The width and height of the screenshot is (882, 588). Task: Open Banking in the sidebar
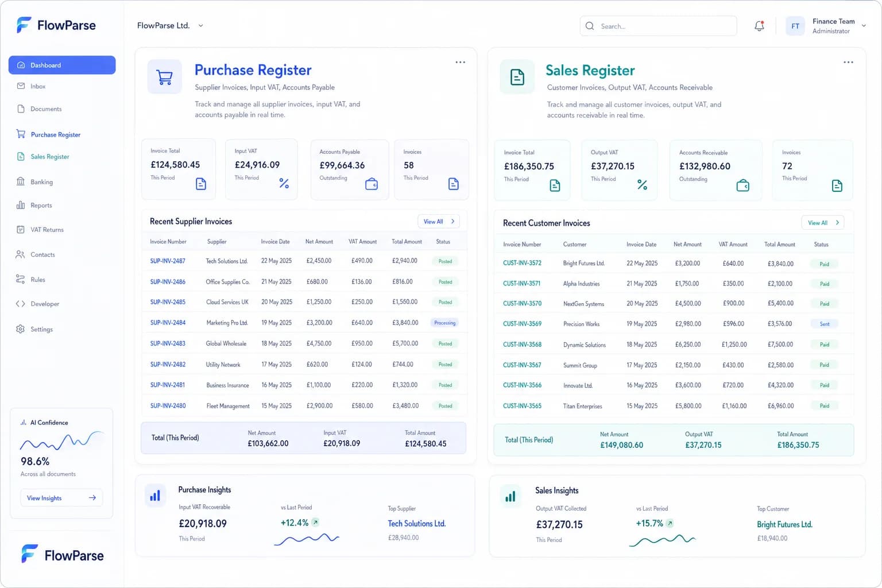tap(41, 181)
